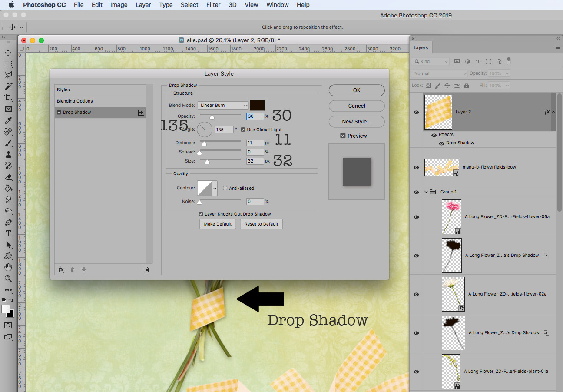Open the Kind filter dropdown

coord(430,62)
